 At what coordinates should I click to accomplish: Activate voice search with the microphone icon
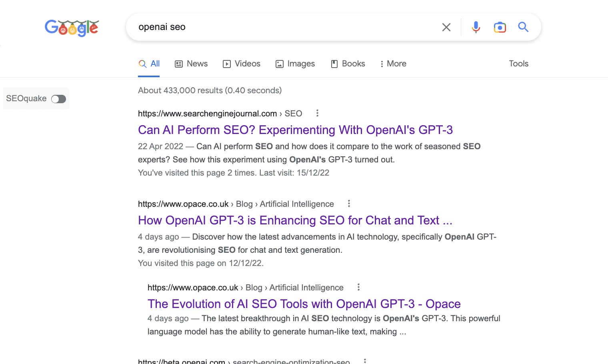click(476, 27)
